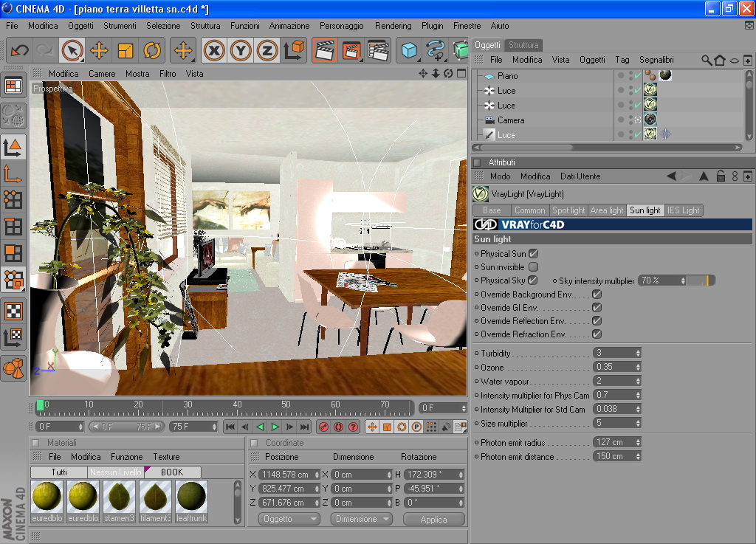The image size is (756, 544).
Task: Click the Undo arrow icon
Action: tap(19, 50)
